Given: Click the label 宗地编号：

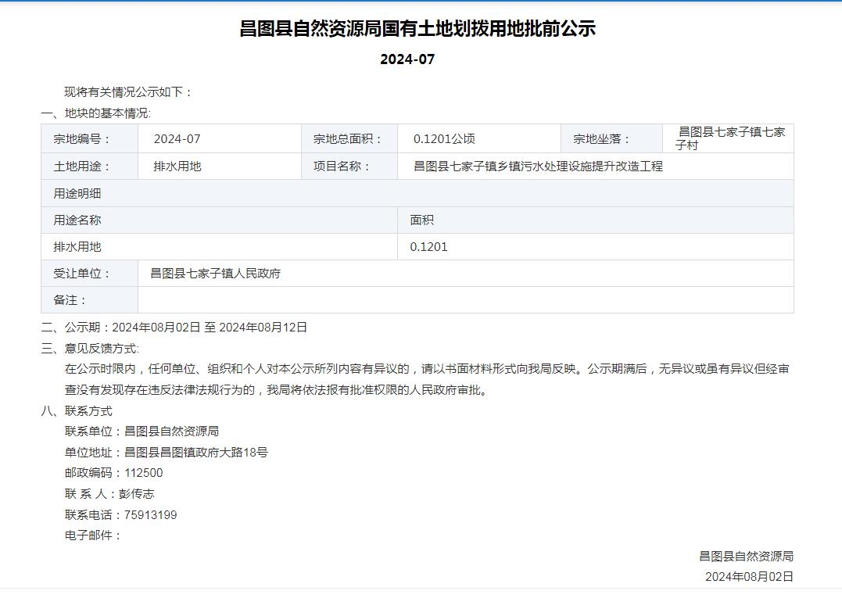Looking at the screenshot, I should click(x=82, y=139).
